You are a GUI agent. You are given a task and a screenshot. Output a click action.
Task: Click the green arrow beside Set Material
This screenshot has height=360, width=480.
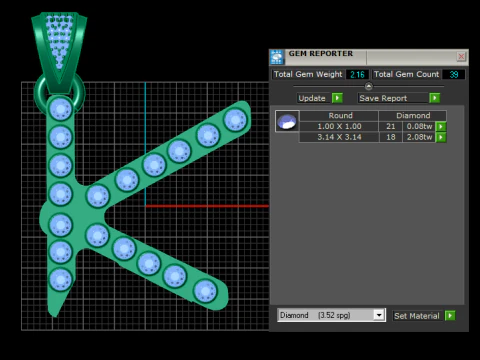450,315
